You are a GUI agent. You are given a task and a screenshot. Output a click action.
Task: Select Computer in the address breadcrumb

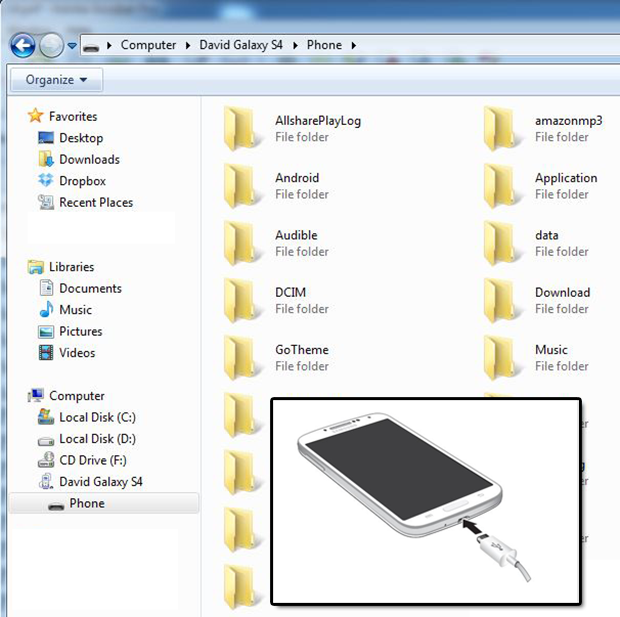click(148, 45)
